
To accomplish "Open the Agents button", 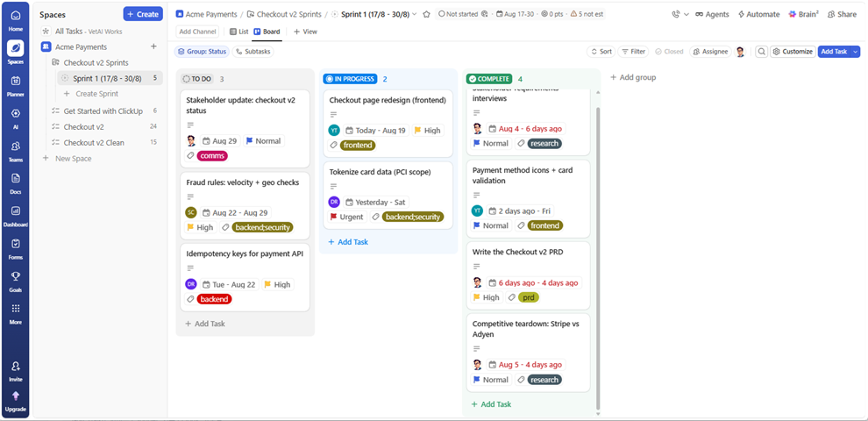I will 713,14.
